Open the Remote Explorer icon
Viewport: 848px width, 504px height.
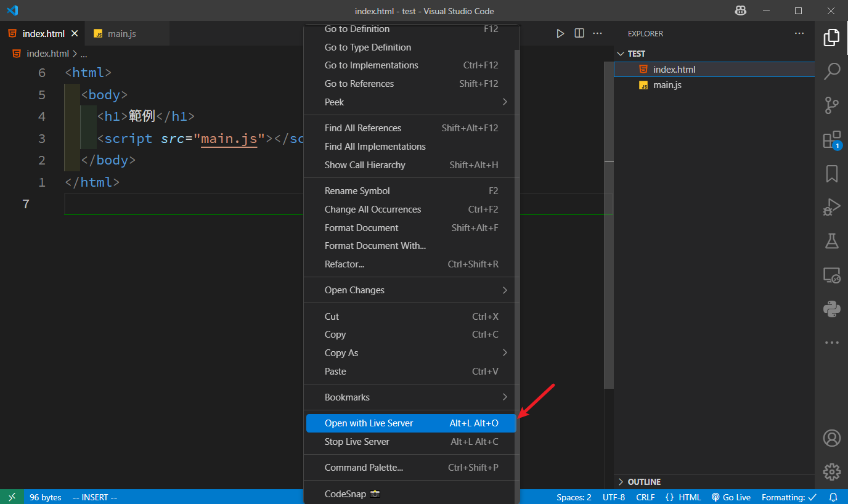tap(831, 275)
